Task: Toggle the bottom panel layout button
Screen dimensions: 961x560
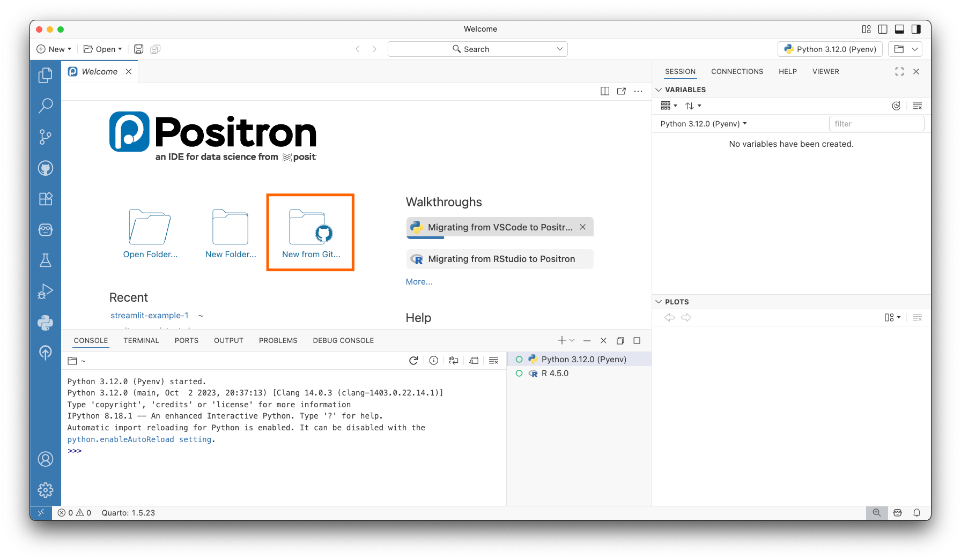Action: click(x=899, y=29)
